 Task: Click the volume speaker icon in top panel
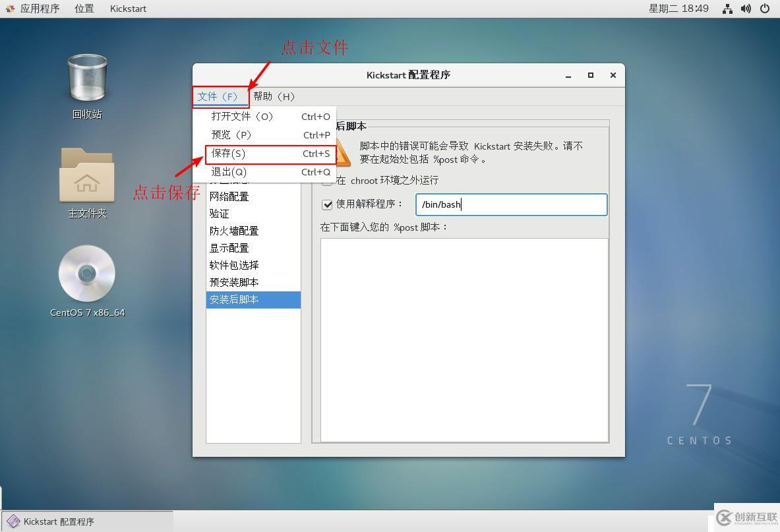pyautogui.click(x=746, y=9)
